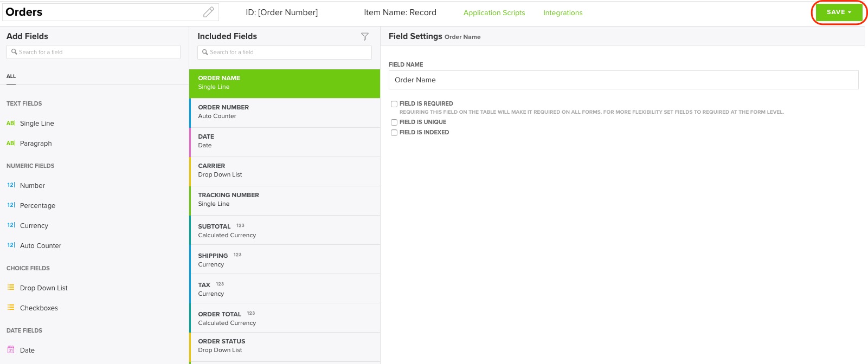Select the Order Total field row
This screenshot has height=364, width=868.
coord(285,317)
